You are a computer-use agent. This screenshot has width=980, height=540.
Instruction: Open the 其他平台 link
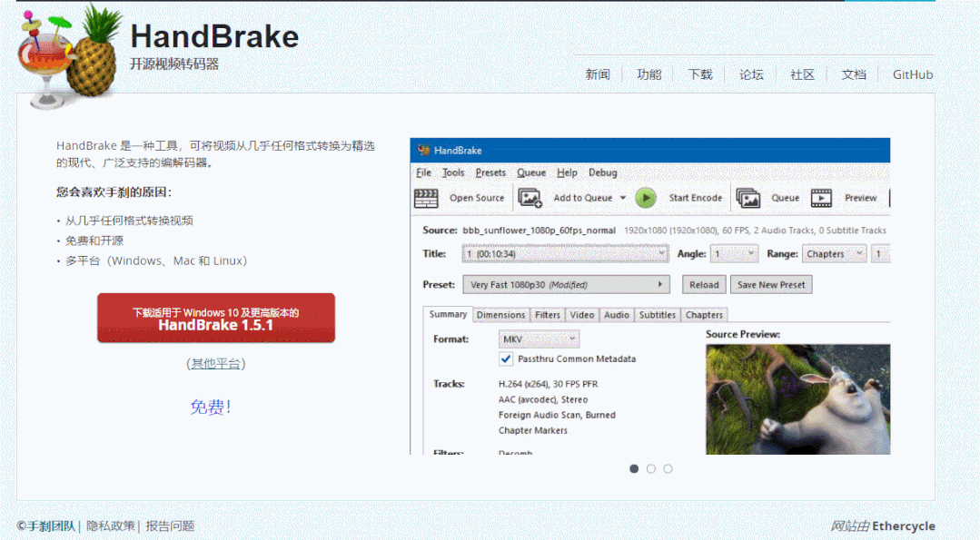215,362
